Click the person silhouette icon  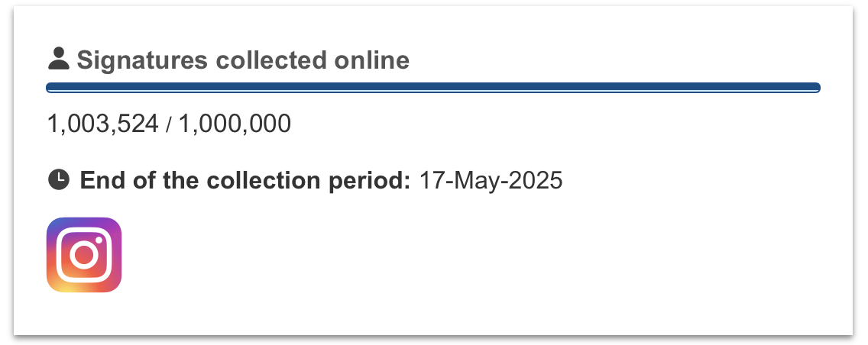click(x=59, y=59)
